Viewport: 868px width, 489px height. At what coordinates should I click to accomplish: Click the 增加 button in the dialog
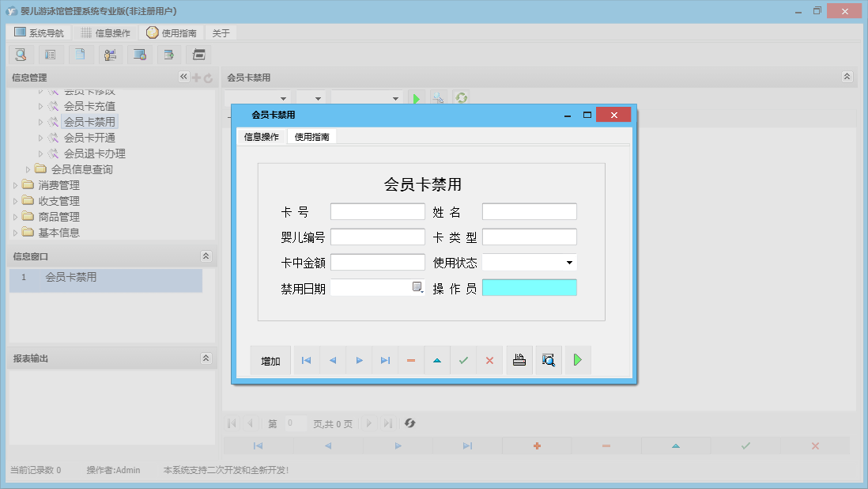270,360
